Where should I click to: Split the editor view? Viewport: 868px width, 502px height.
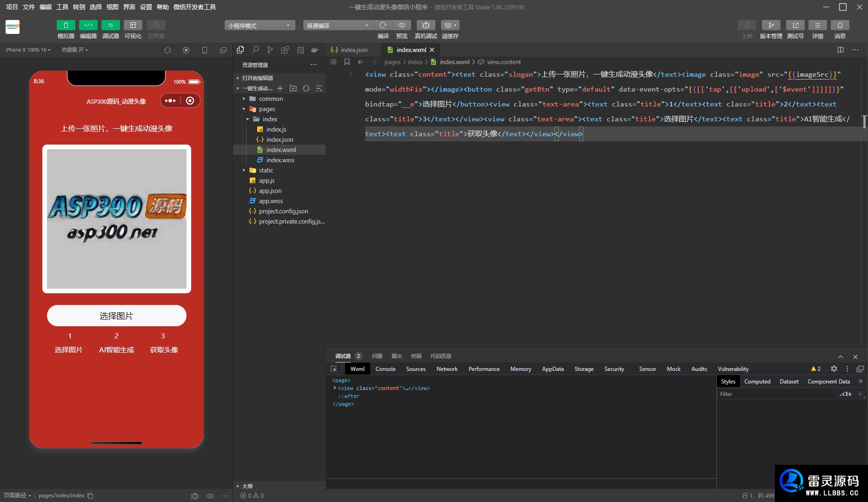coord(841,50)
